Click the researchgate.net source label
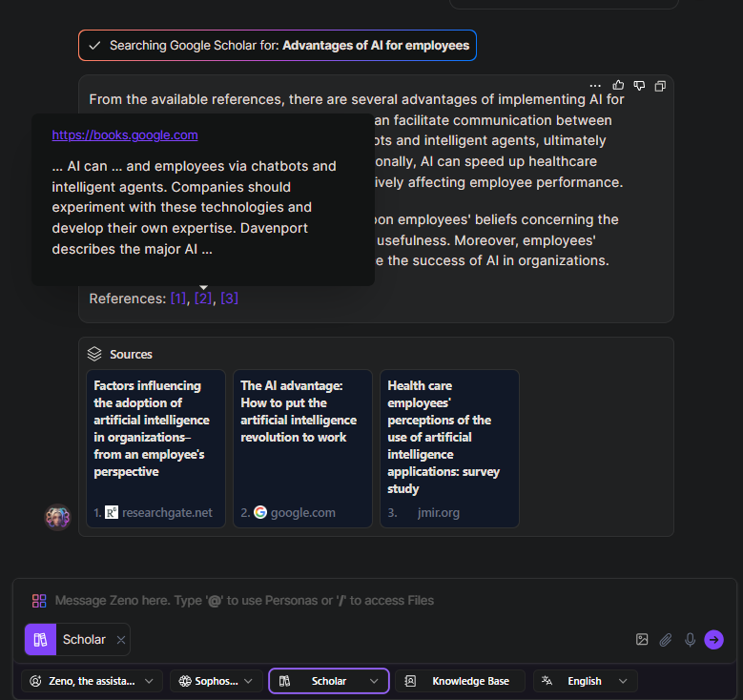This screenshot has width=743, height=700. [167, 513]
